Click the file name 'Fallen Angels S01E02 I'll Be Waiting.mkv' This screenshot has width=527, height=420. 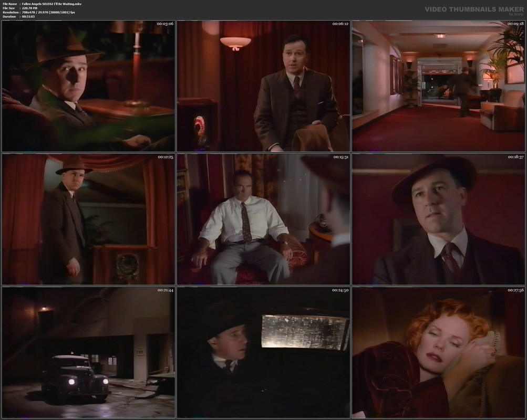[52, 4]
